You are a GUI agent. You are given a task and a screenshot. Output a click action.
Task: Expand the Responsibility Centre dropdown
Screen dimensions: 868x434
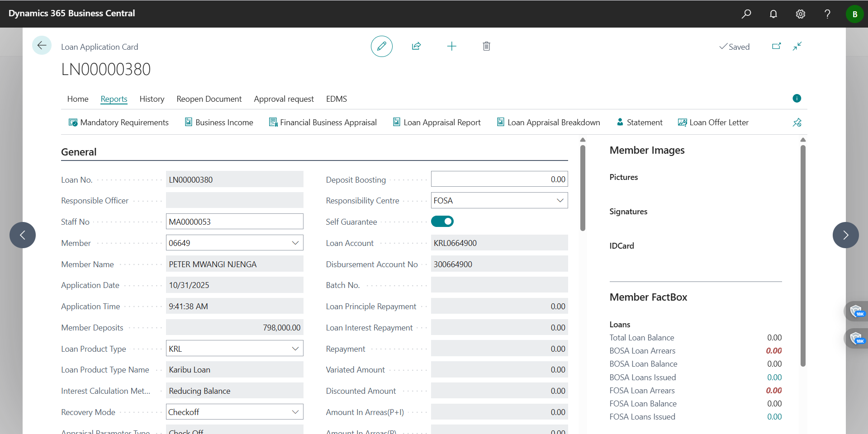point(560,200)
